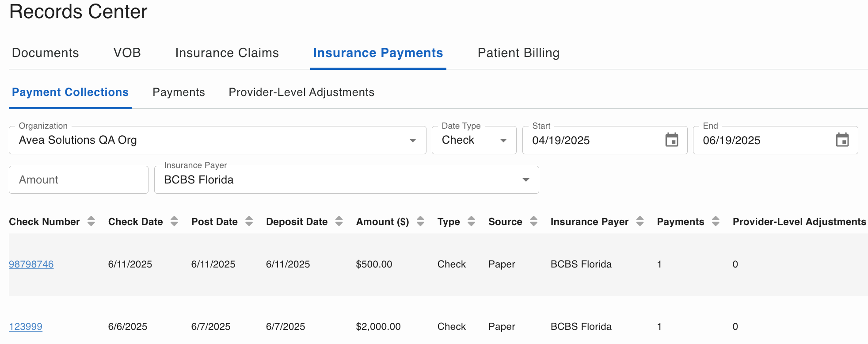Select the $2,000.00 amount cell
Screen dimensions: 868x344
378,327
